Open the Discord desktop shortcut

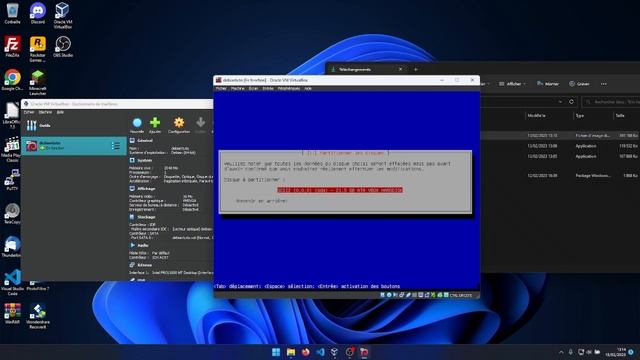point(38,13)
